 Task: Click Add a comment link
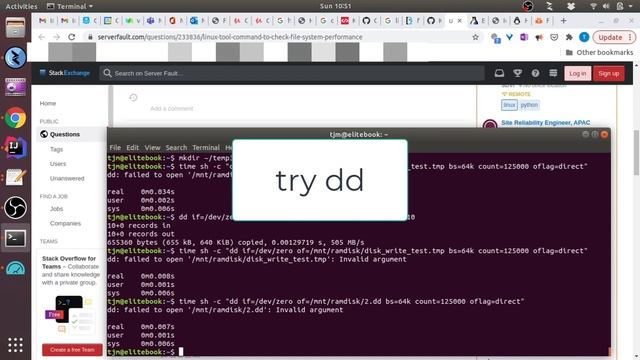pos(171,109)
